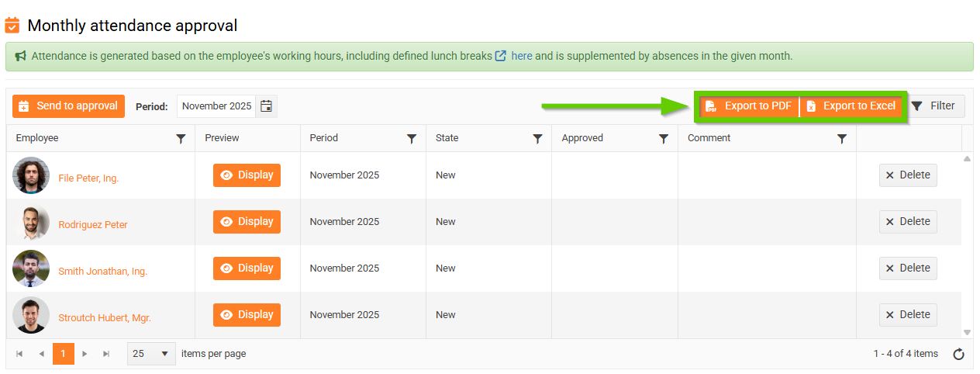Click the Employee column filter icon
The height and width of the screenshot is (374, 980).
coord(181,139)
